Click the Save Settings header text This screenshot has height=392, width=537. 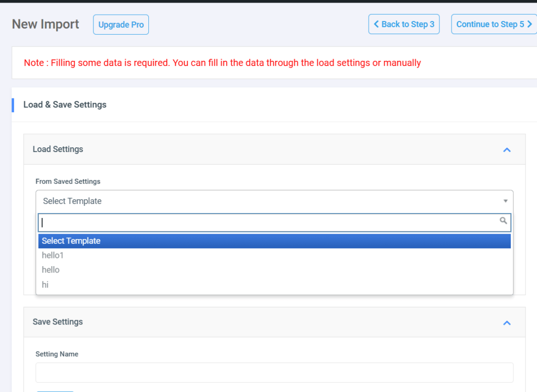[x=58, y=322]
